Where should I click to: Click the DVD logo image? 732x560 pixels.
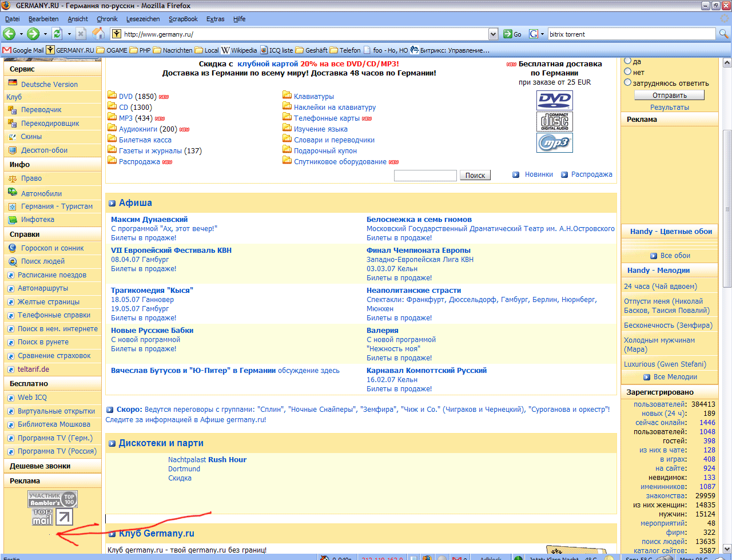[555, 101]
